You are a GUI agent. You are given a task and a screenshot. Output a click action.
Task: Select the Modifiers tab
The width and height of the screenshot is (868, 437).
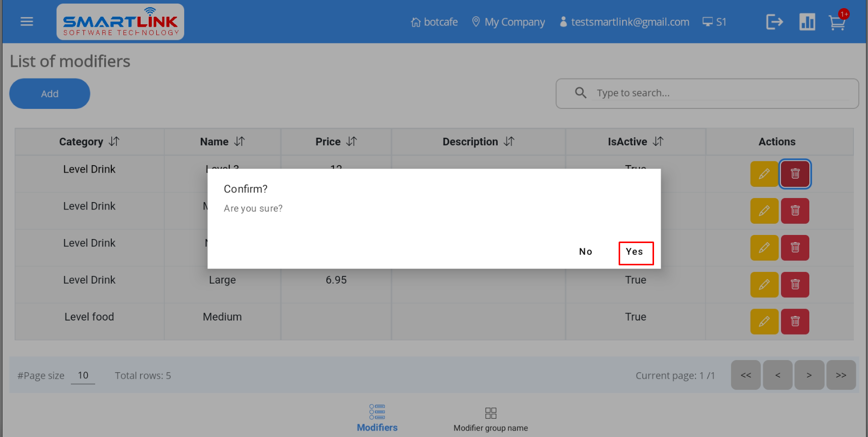377,418
